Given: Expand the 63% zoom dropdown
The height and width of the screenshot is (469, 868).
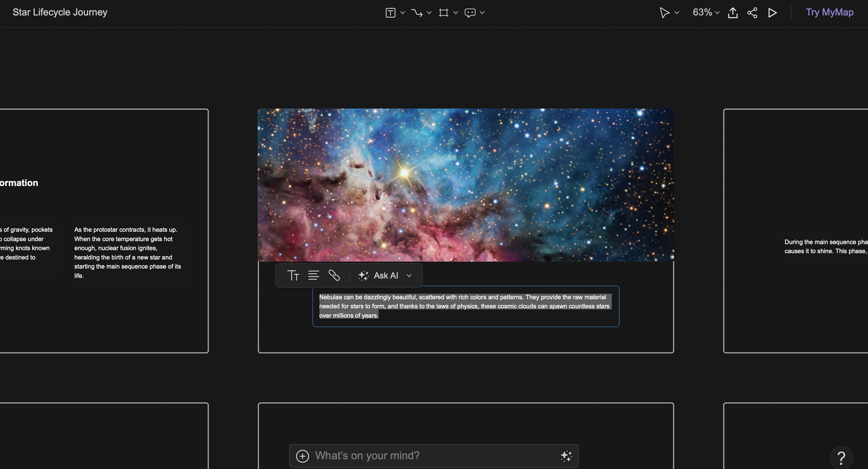Looking at the screenshot, I should 706,13.
